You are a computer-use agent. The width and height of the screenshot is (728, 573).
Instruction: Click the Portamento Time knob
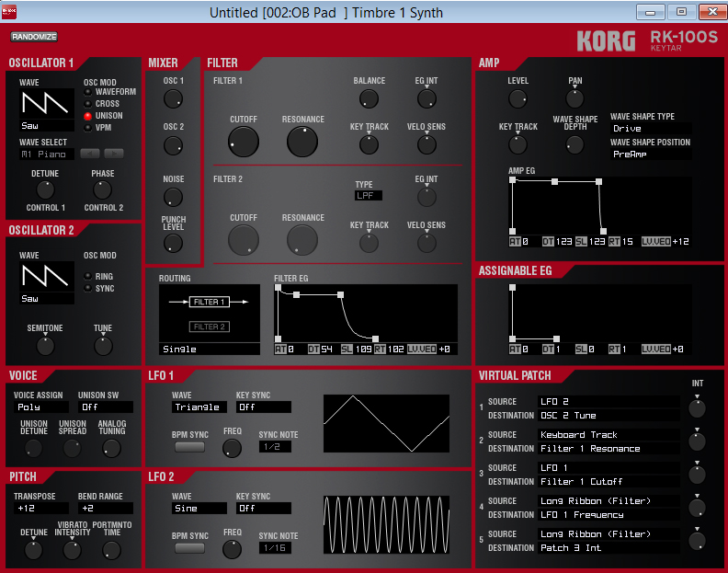[x=111, y=550]
